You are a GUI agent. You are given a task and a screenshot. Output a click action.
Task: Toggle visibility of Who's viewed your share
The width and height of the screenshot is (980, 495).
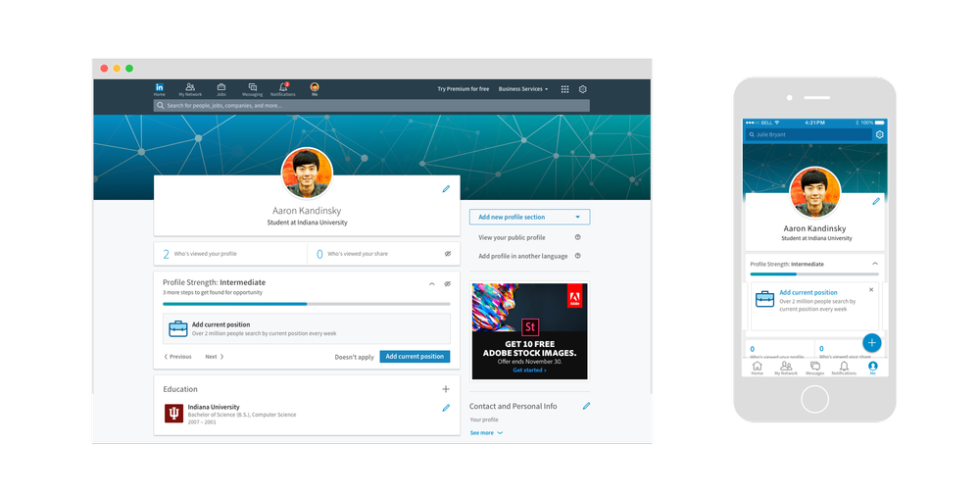pos(448,254)
